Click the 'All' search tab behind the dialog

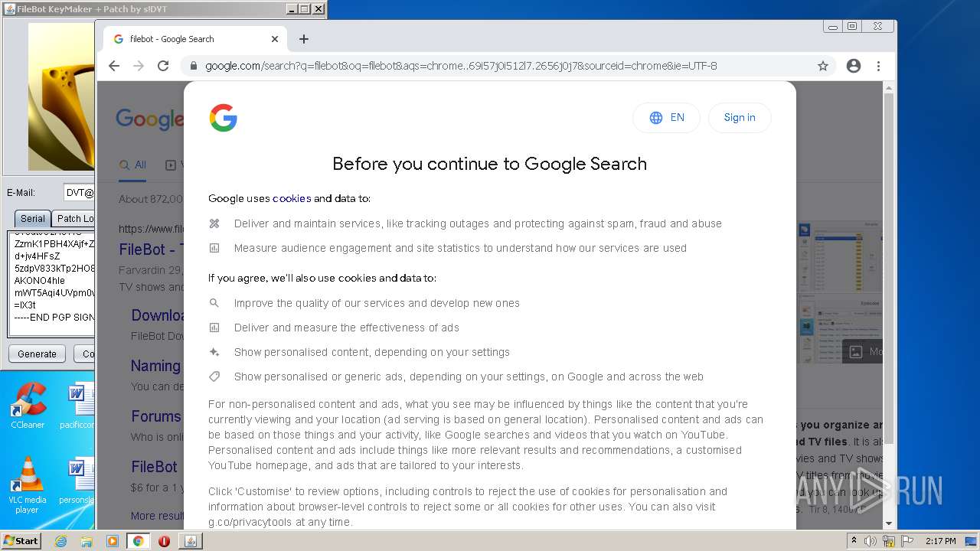tap(132, 165)
